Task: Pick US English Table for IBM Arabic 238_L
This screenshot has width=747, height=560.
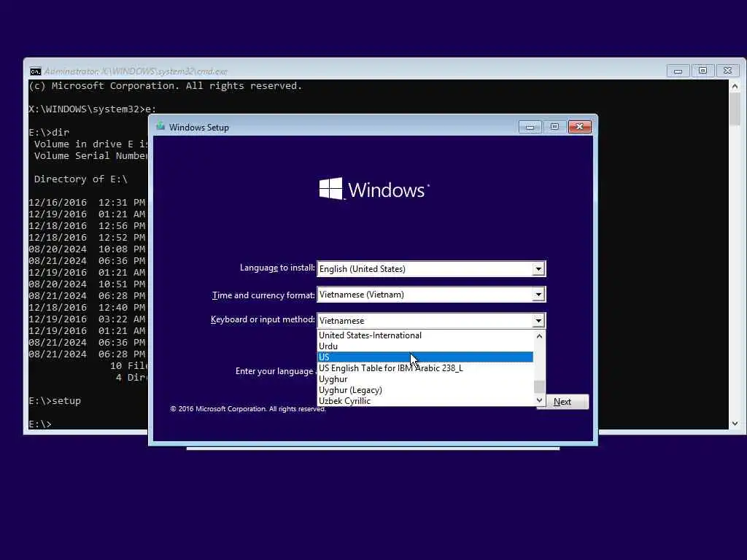Action: 425,368
